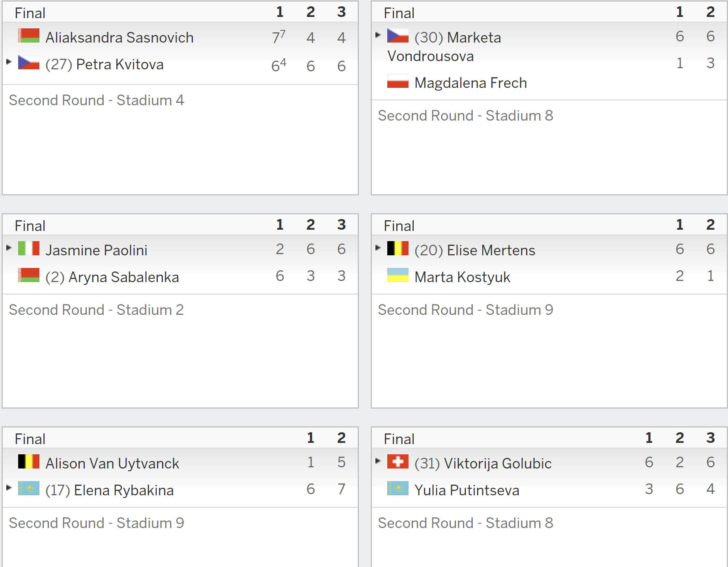Click the Czech flag beside Marketa Vondrousova
The width and height of the screenshot is (728, 567).
click(398, 35)
